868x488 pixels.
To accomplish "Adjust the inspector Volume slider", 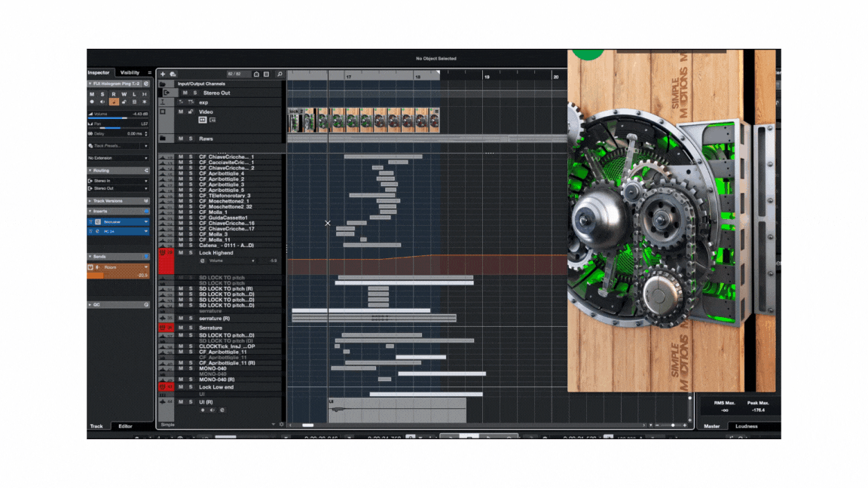I will click(x=118, y=117).
